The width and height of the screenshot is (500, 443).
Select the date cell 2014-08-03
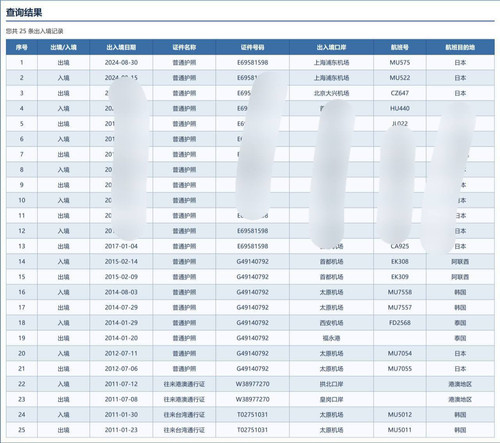coord(121,292)
